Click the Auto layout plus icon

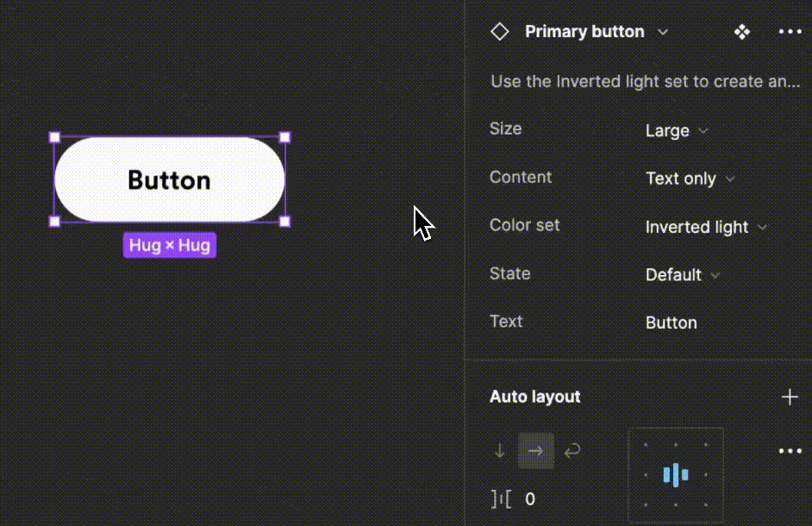[x=790, y=397]
